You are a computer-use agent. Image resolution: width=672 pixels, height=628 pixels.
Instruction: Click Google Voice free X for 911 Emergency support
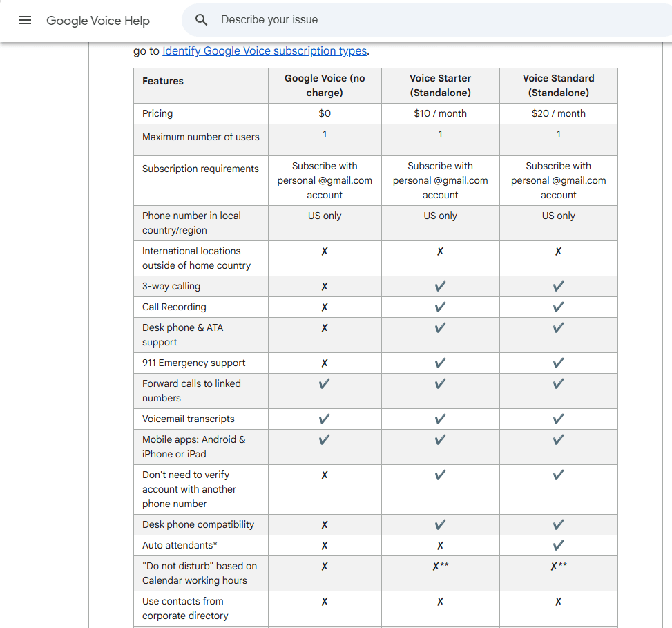pyautogui.click(x=325, y=363)
